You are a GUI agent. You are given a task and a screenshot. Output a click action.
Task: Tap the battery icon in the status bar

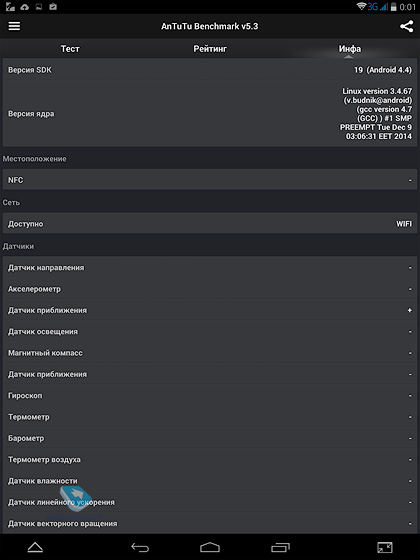coord(394,6)
